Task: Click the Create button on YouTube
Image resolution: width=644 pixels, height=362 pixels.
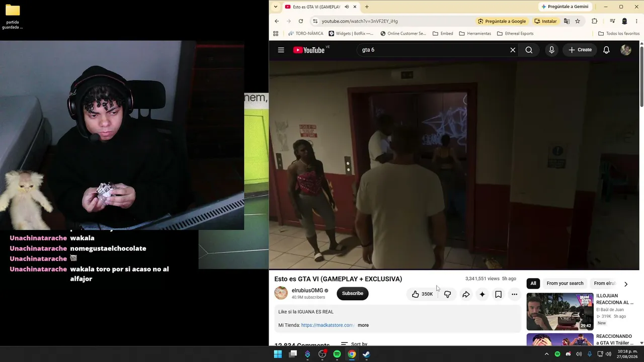Action: pos(580,50)
